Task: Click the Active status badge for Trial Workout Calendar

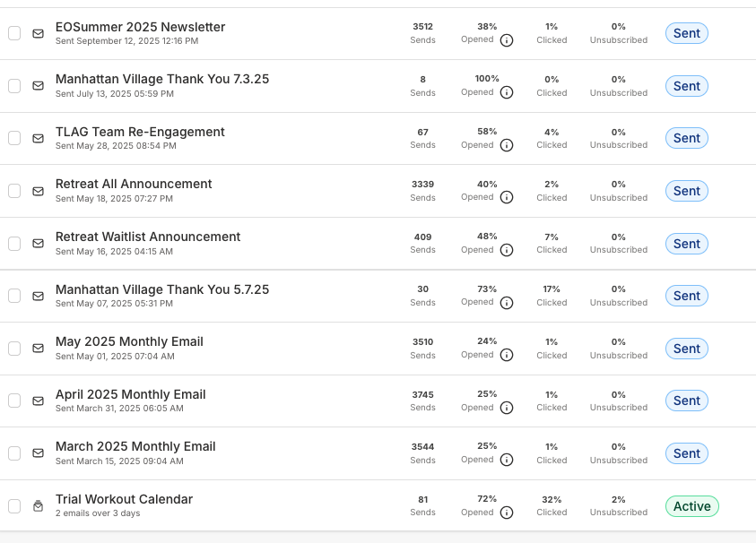Action: coord(691,506)
